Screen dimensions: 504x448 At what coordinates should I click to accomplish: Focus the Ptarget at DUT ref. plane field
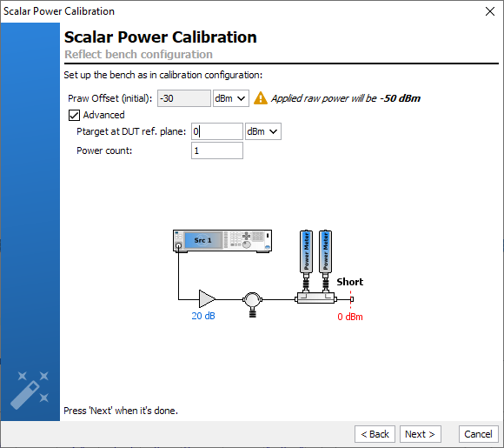[217, 131]
